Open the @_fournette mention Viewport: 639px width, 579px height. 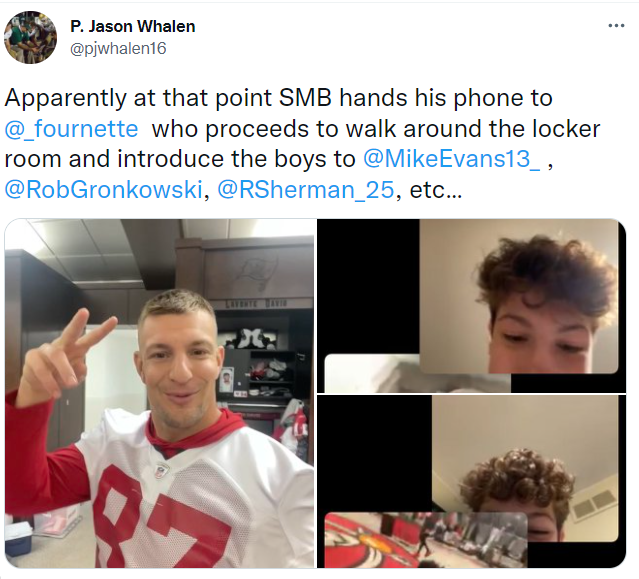(72, 129)
